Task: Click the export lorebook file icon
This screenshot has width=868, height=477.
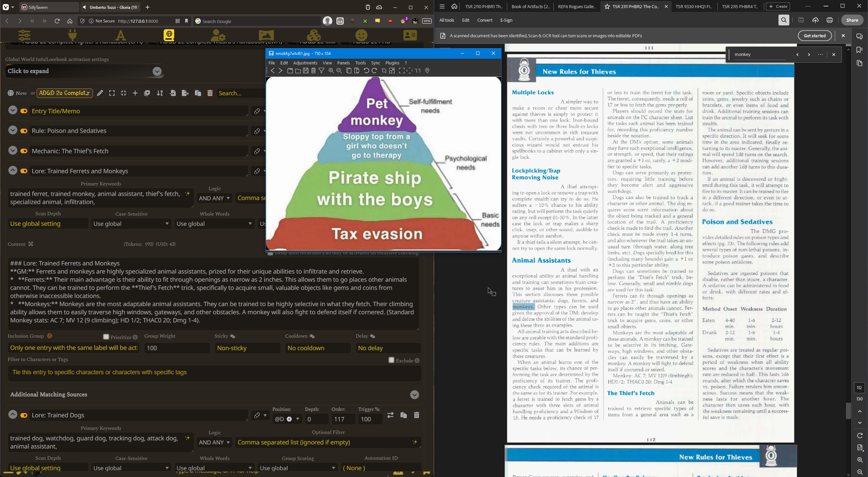Action: [185, 93]
